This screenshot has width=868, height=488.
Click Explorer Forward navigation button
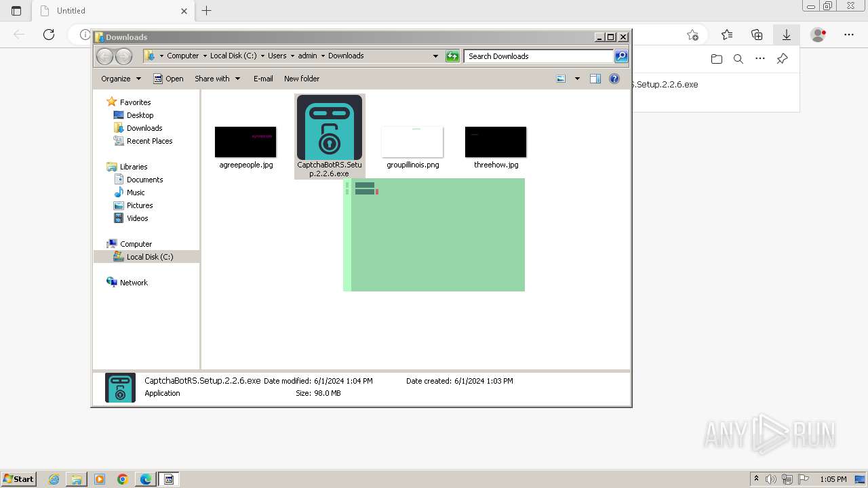123,56
